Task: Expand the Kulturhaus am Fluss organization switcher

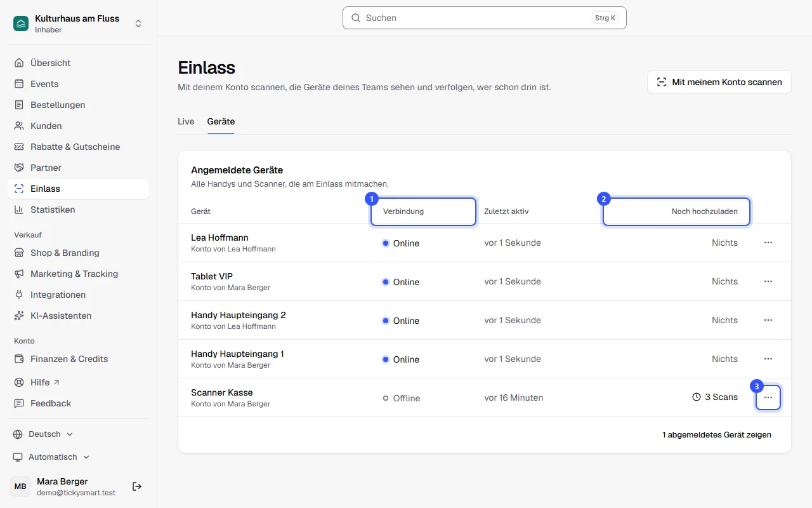Action: [x=138, y=23]
